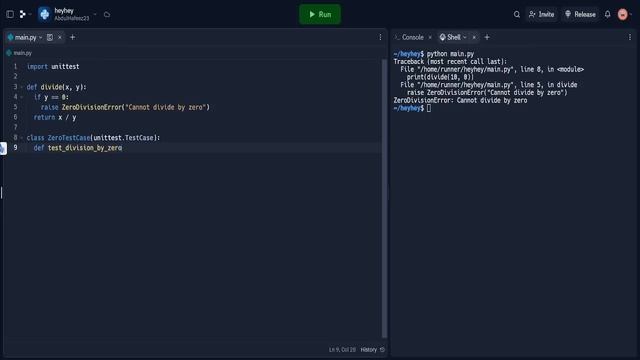Open the cloud save status icon
The image size is (640, 360).
coord(107,14)
